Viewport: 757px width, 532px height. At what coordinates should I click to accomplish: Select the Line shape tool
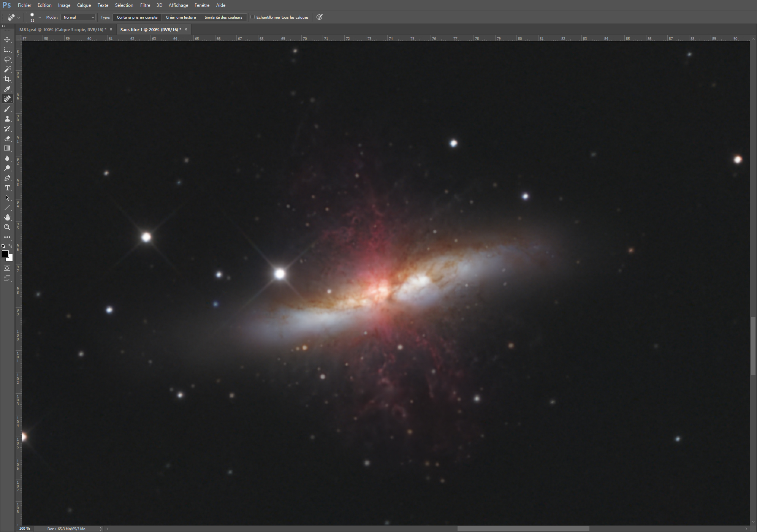(x=7, y=207)
